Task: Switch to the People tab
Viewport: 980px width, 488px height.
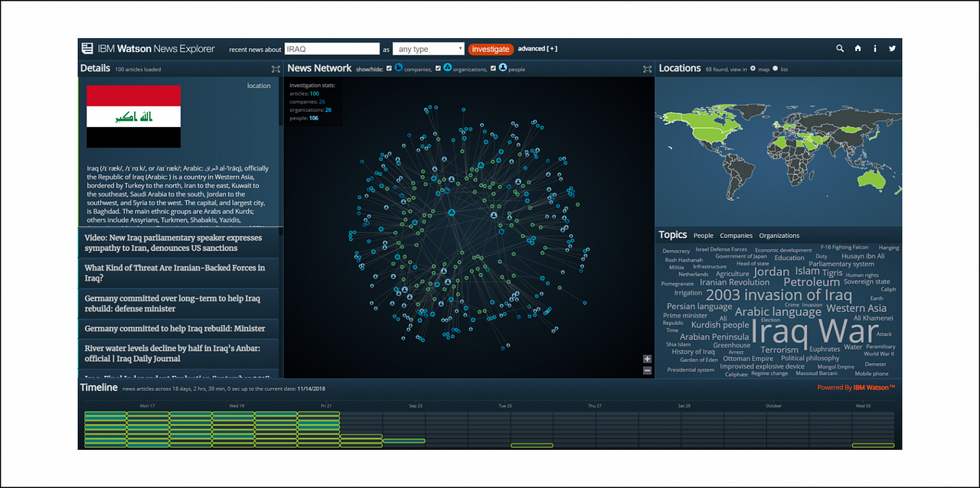Action: tap(703, 236)
